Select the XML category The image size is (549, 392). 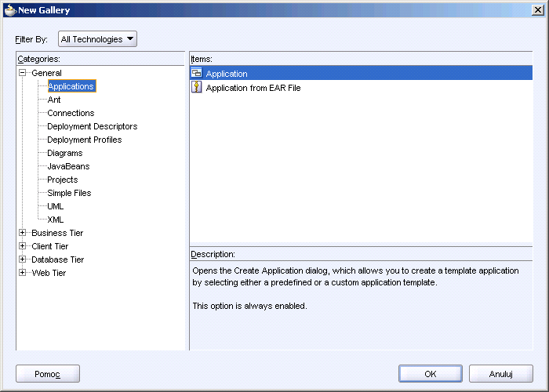(56, 220)
